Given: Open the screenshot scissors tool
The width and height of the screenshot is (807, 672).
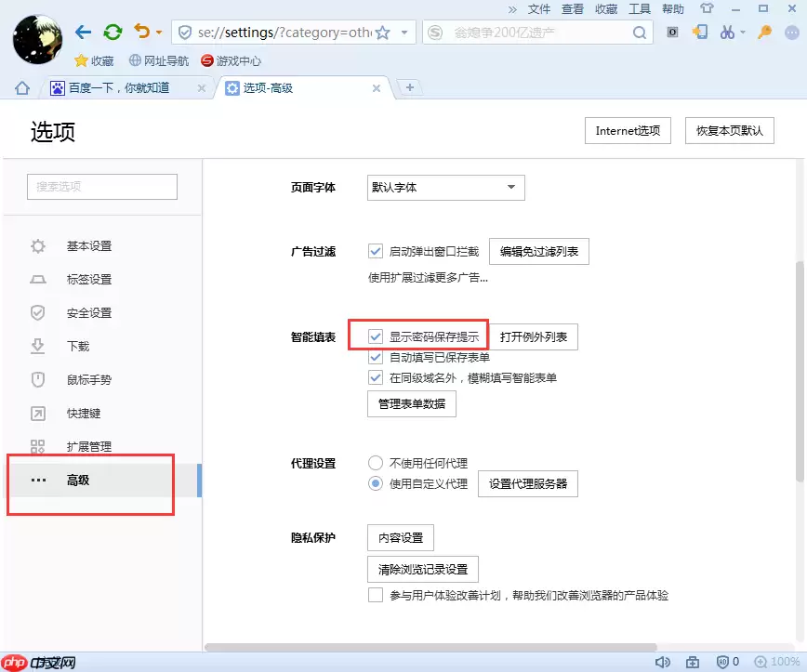Looking at the screenshot, I should (727, 32).
